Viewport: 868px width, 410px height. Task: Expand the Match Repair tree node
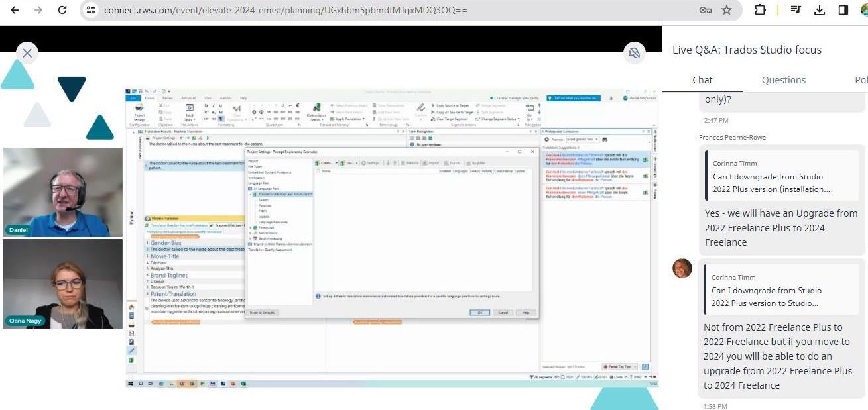(251, 233)
